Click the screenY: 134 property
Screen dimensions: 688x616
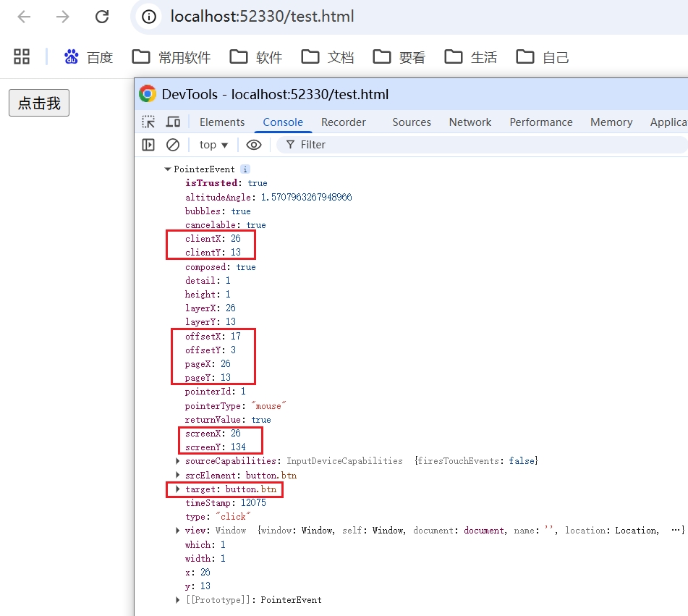click(x=216, y=447)
